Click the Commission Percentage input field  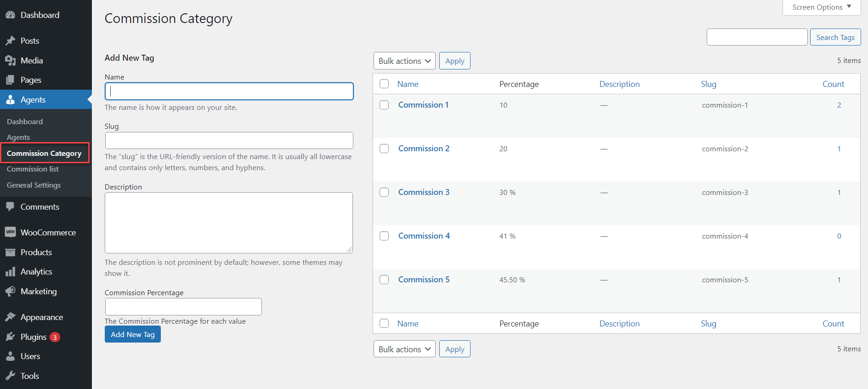coord(183,307)
